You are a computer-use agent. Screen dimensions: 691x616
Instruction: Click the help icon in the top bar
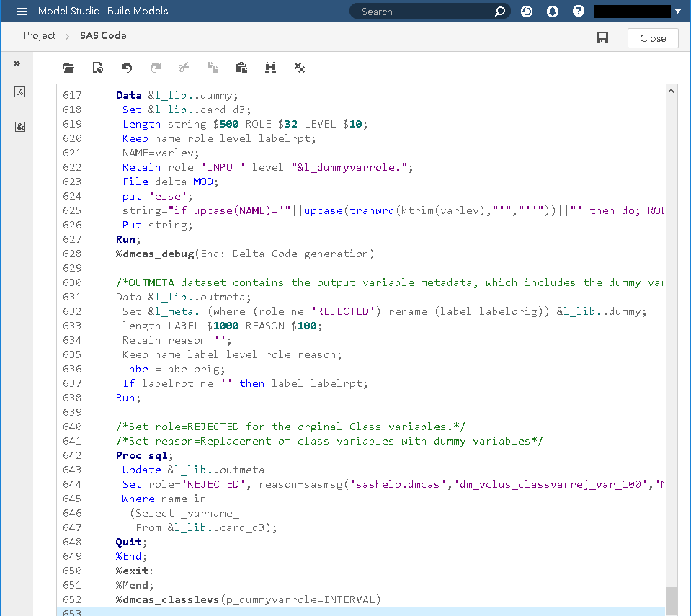pyautogui.click(x=578, y=11)
